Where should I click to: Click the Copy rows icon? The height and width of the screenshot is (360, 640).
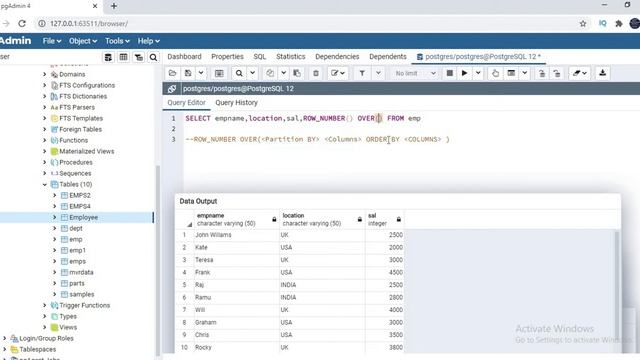coord(270,73)
